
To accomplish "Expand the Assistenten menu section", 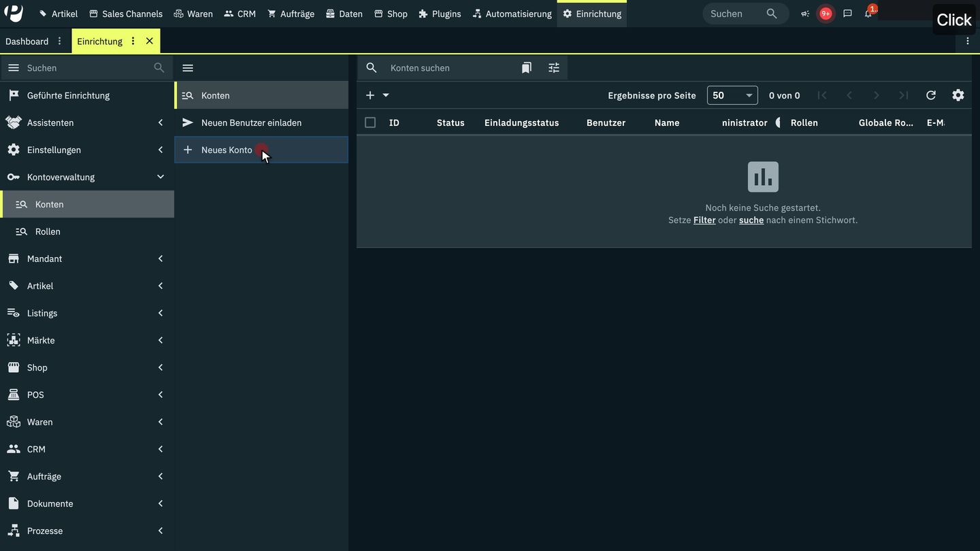I will tap(87, 122).
